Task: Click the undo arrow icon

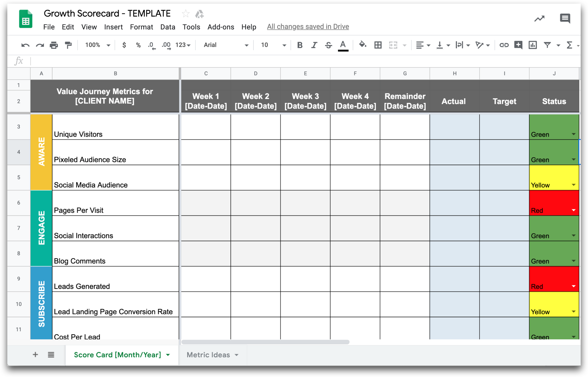Action: click(x=25, y=45)
